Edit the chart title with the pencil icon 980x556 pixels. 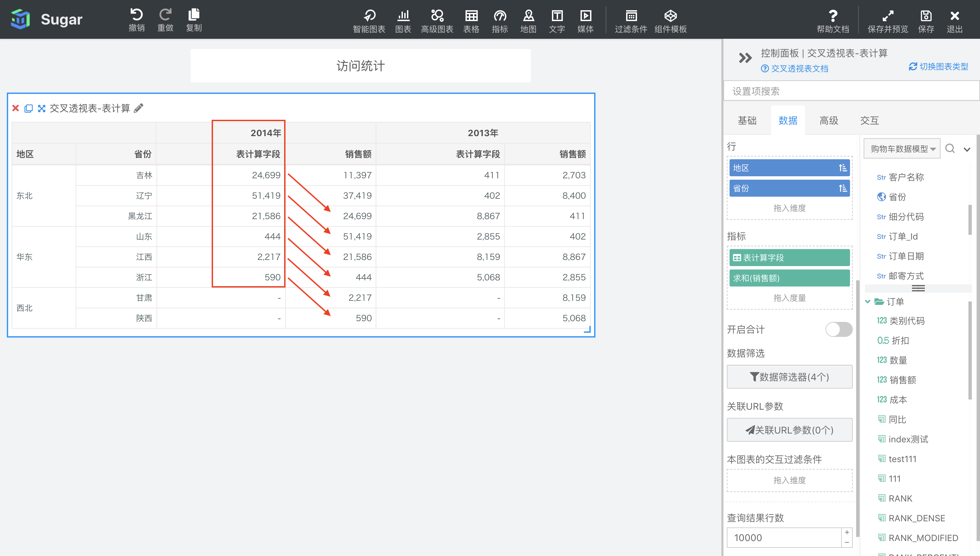point(139,108)
